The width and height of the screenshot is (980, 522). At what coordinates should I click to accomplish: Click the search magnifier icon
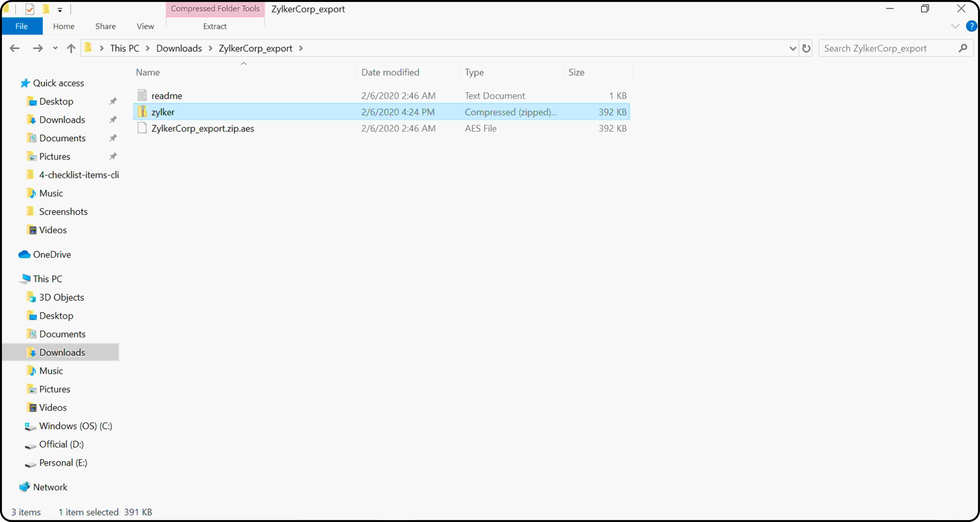963,48
